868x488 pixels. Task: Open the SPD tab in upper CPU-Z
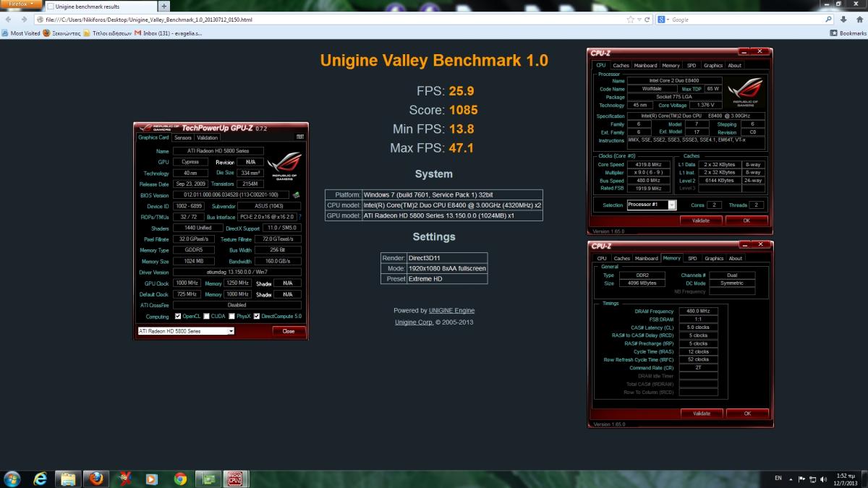pos(692,65)
